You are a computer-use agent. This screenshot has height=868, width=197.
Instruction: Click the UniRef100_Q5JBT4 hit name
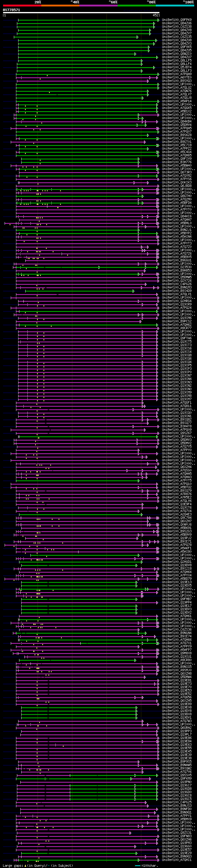tap(177, 67)
